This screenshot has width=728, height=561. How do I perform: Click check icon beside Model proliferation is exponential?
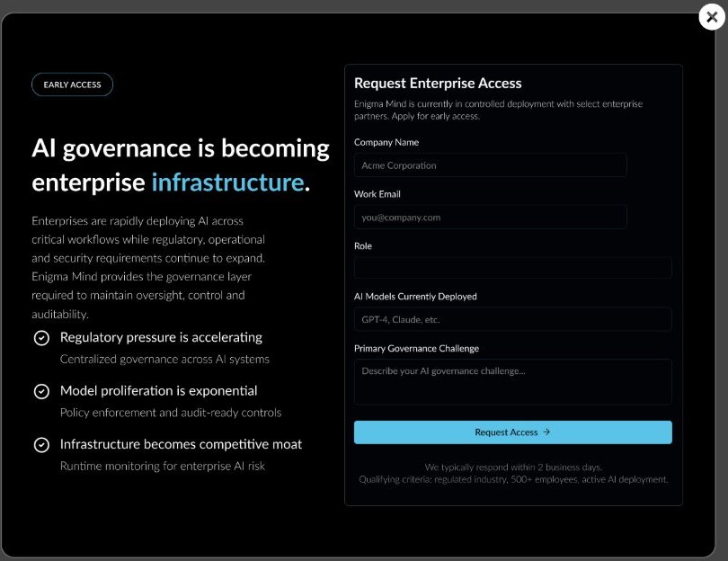coord(41,391)
